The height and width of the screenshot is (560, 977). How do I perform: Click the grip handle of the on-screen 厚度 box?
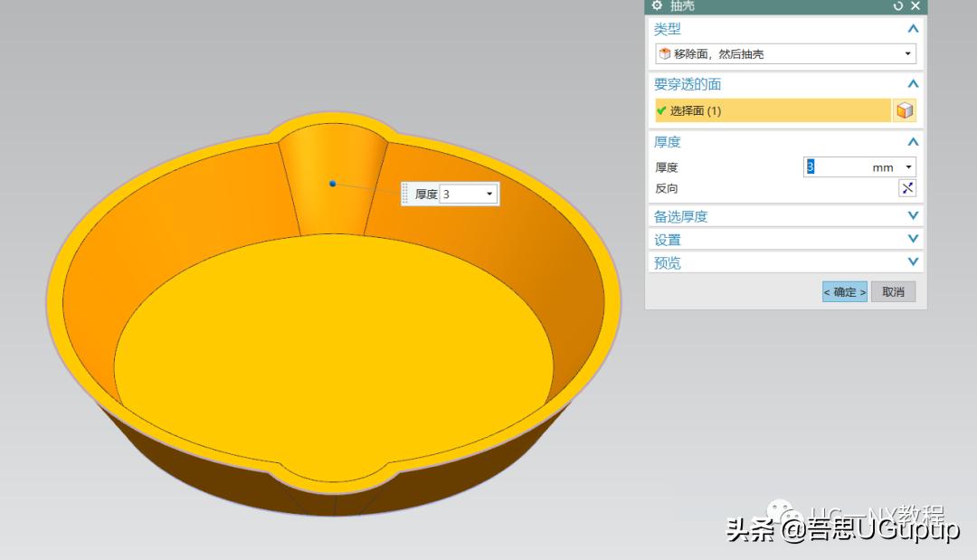click(405, 195)
